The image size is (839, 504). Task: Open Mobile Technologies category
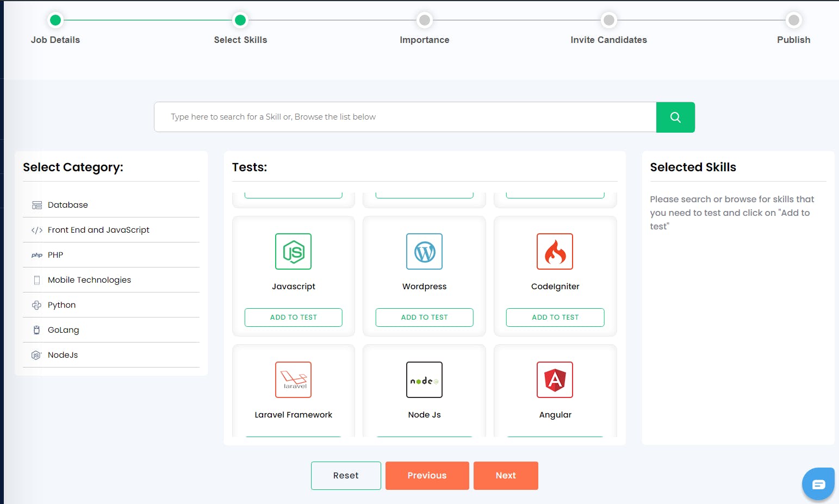(x=111, y=280)
